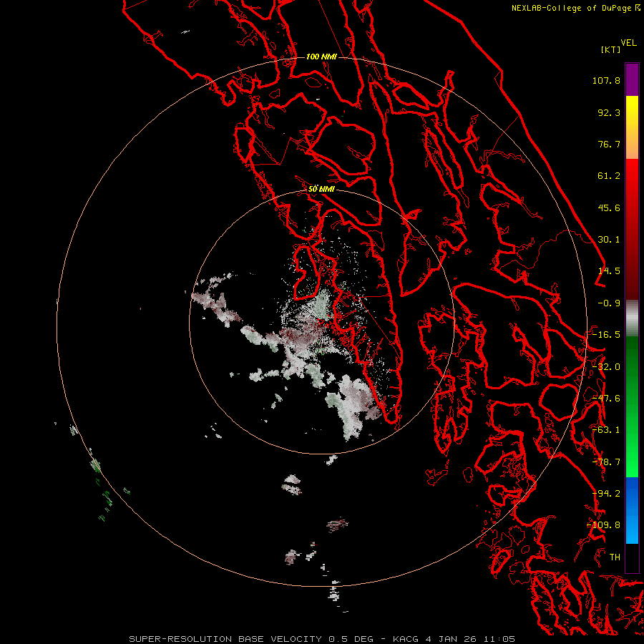Click the -63.1 scale value
The image size is (644, 644).
tap(606, 430)
